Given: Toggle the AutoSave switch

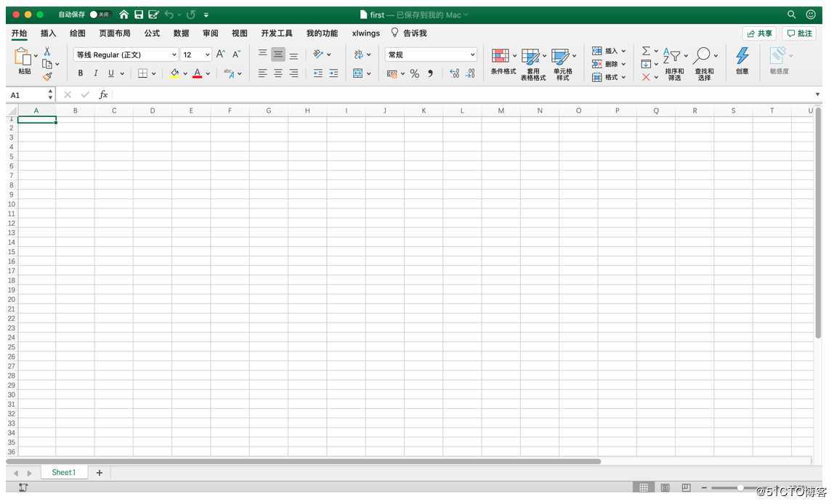Looking at the screenshot, I should (x=100, y=15).
